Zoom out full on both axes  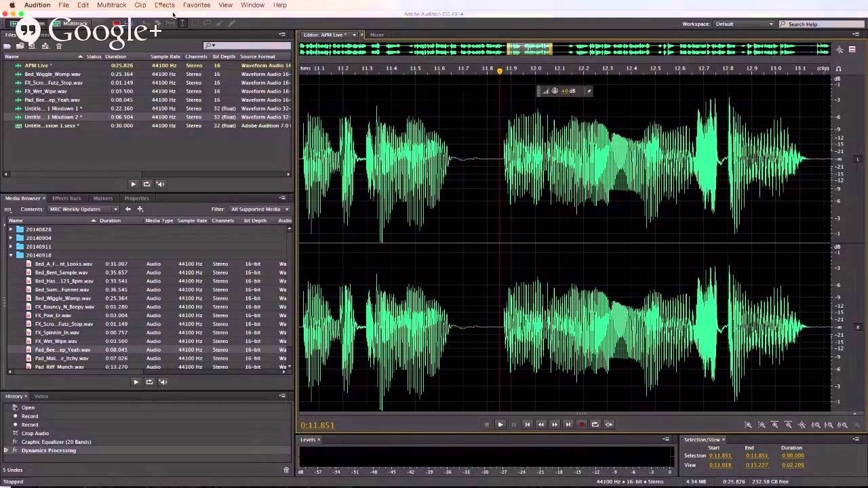(x=802, y=425)
